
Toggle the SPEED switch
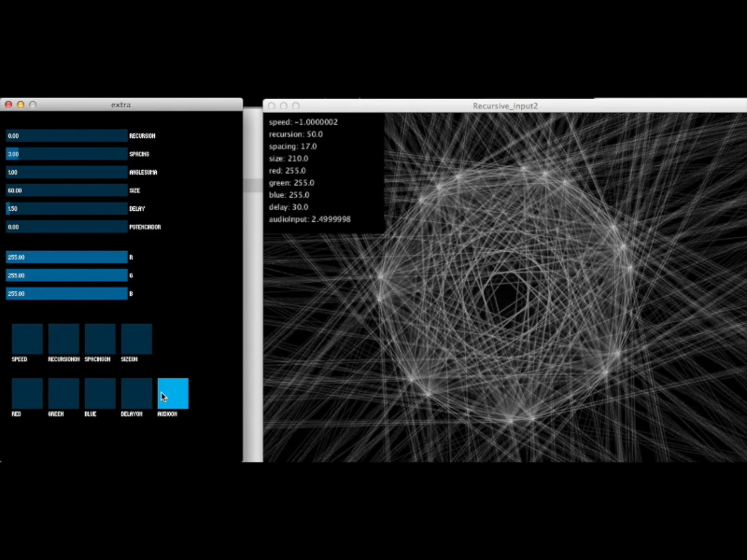pyautogui.click(x=27, y=339)
